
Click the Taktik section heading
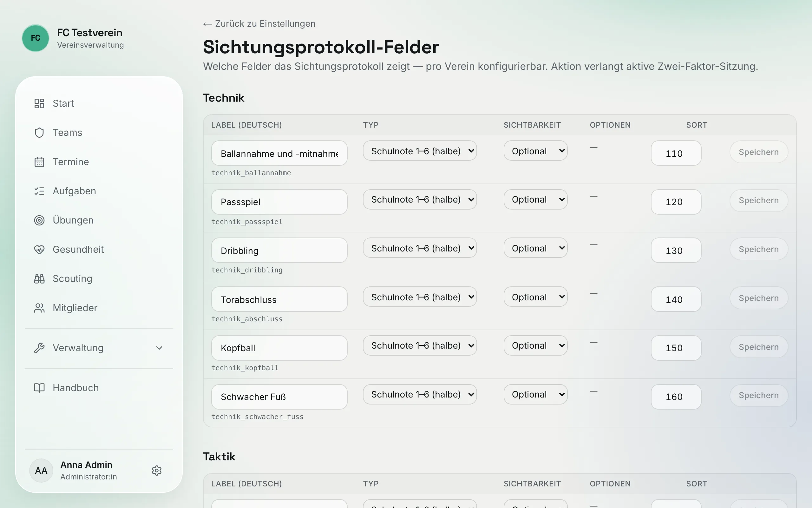click(x=219, y=457)
